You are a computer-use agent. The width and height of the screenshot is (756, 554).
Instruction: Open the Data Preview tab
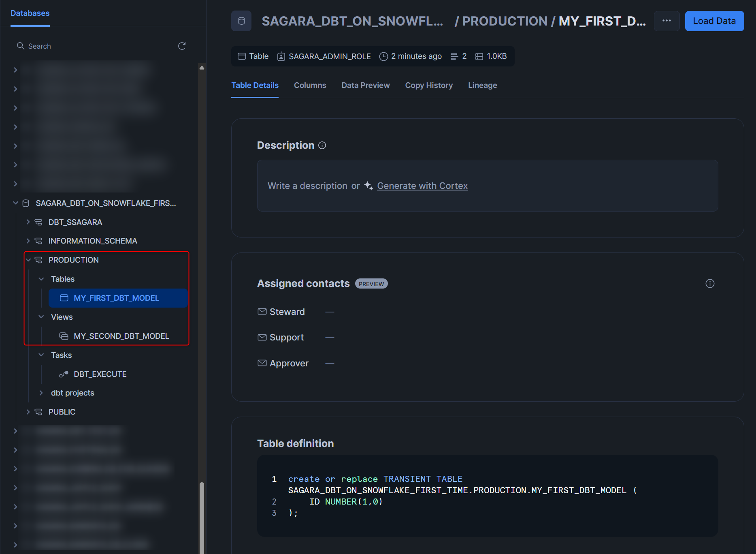point(365,86)
